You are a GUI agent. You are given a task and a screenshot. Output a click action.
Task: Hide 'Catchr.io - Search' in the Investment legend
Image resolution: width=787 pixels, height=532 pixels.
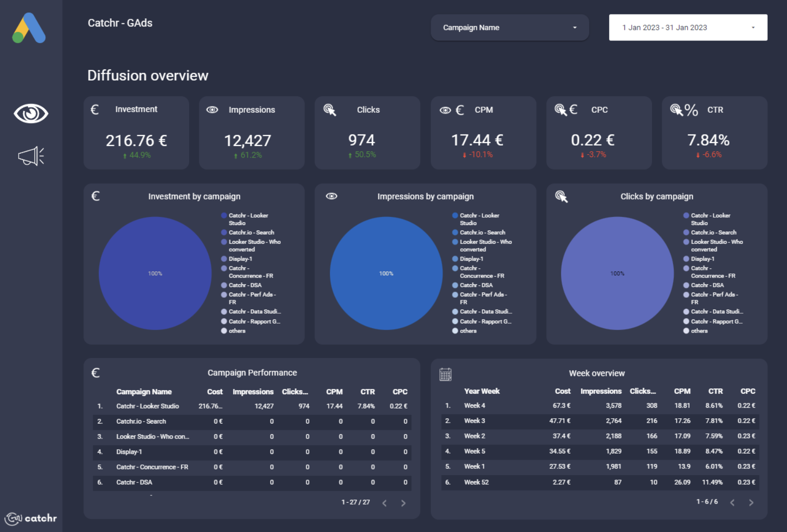pyautogui.click(x=251, y=232)
